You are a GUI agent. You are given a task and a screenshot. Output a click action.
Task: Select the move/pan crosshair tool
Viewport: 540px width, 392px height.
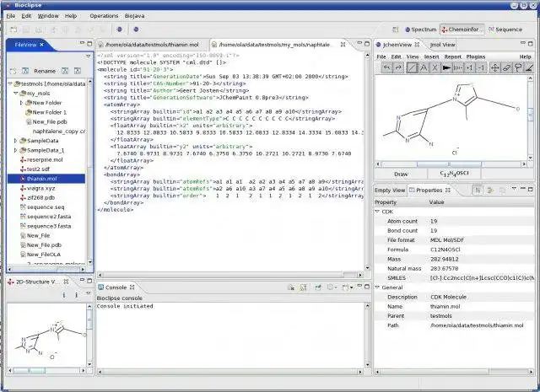tap(494, 67)
